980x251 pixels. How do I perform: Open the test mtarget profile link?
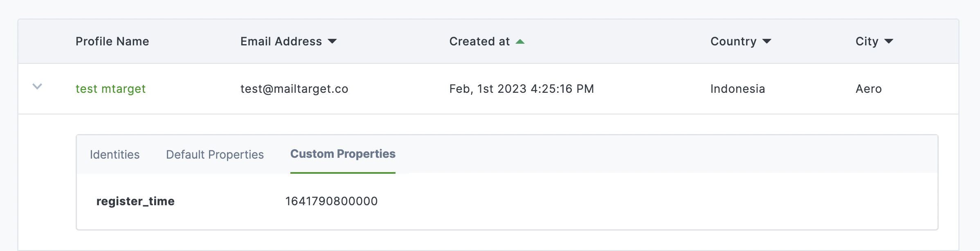(x=110, y=89)
